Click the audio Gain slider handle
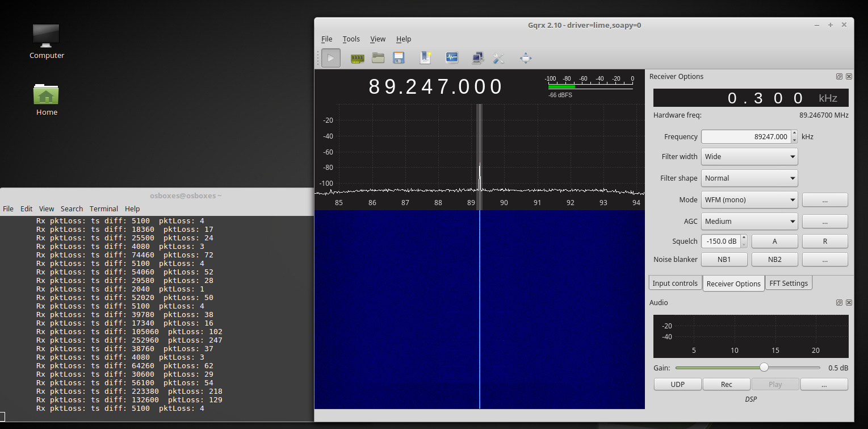This screenshot has height=429, width=868. point(764,368)
